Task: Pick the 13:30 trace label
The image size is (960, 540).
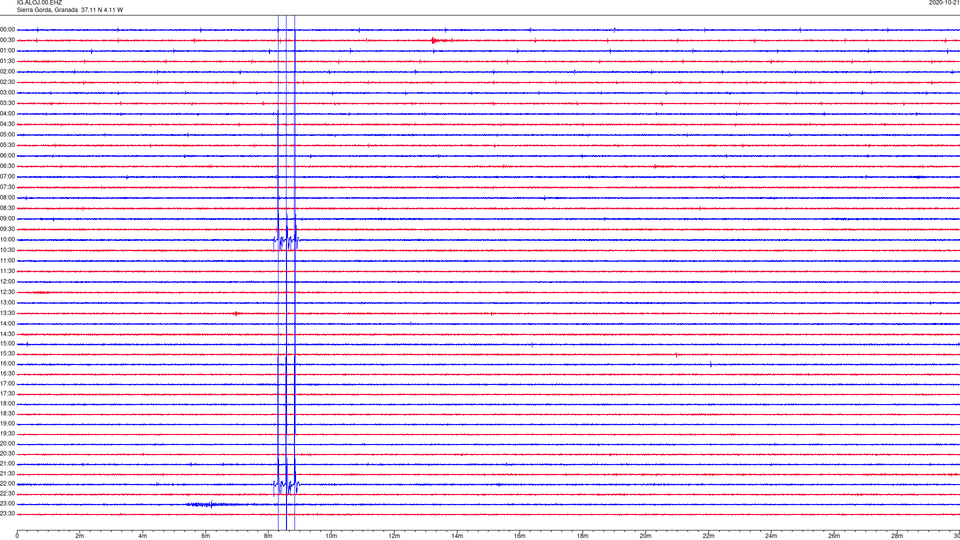Action: pos(8,313)
